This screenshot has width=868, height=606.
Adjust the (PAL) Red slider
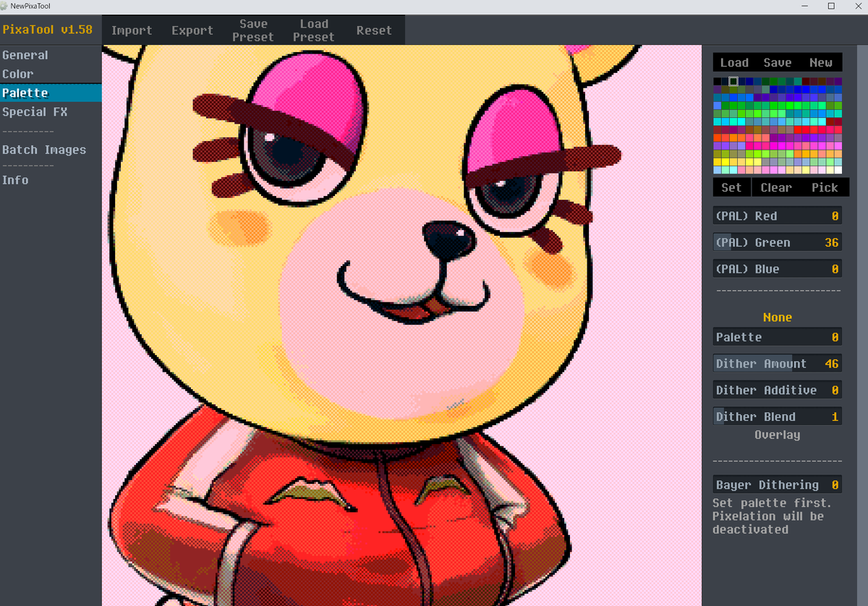click(778, 215)
